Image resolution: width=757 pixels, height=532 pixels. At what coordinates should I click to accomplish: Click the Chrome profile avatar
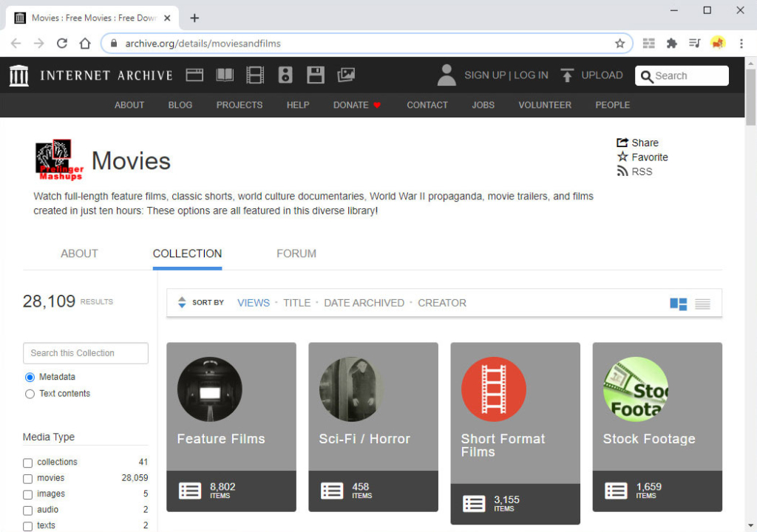[718, 43]
